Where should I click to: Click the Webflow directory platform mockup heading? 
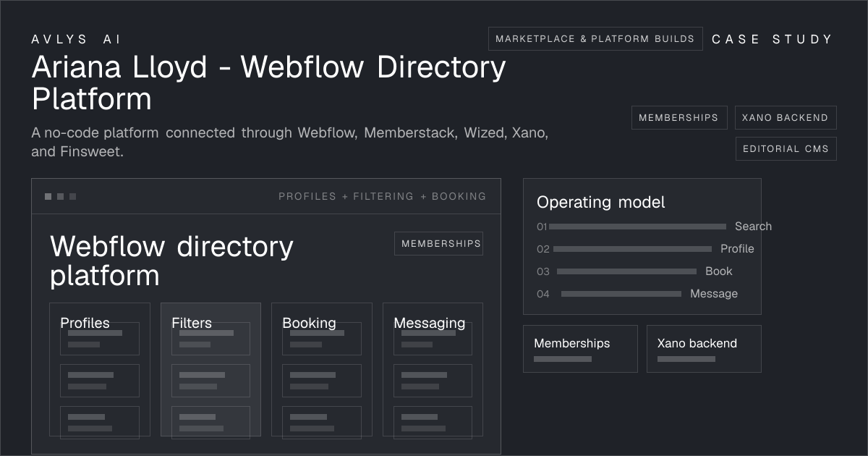[x=171, y=261]
